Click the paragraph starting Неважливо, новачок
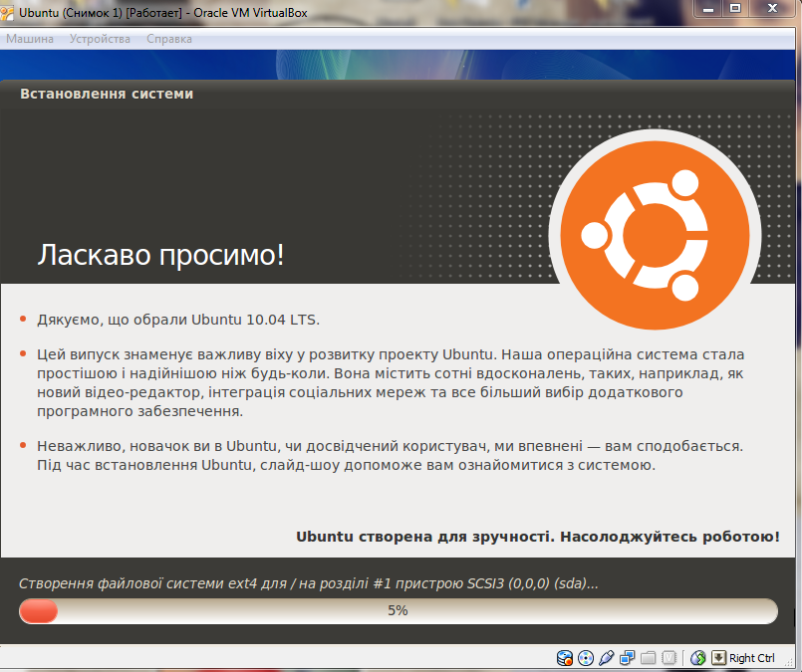The height and width of the screenshot is (672, 802). point(390,455)
